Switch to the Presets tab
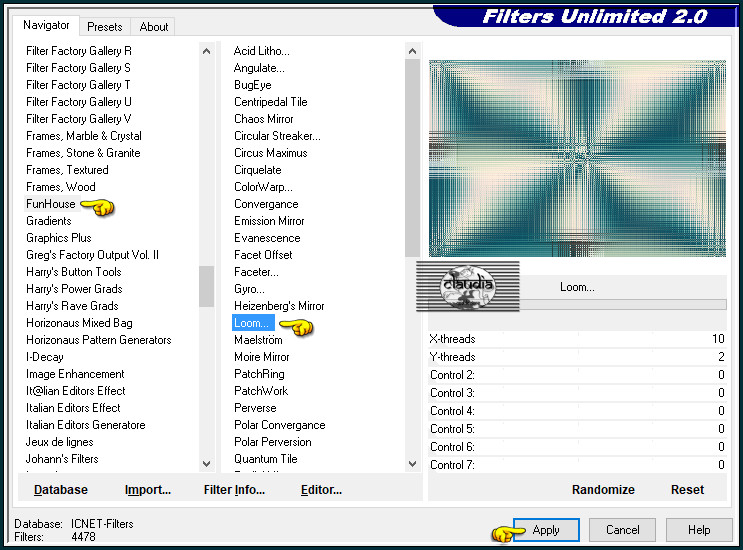743x550 pixels. (104, 27)
